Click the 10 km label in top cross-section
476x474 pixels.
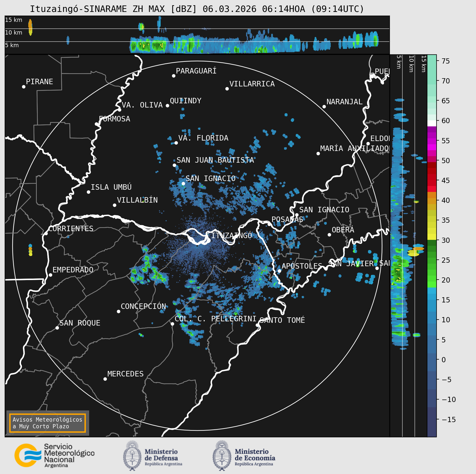click(14, 33)
